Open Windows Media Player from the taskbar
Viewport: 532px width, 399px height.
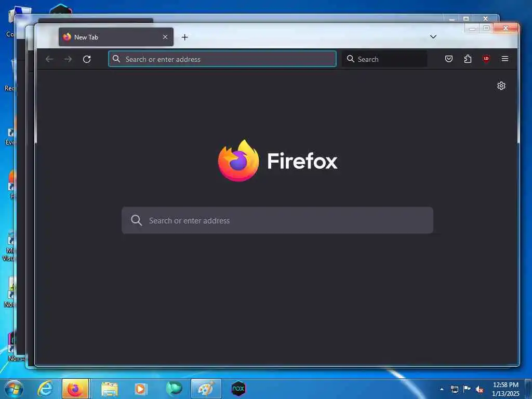tap(140, 389)
